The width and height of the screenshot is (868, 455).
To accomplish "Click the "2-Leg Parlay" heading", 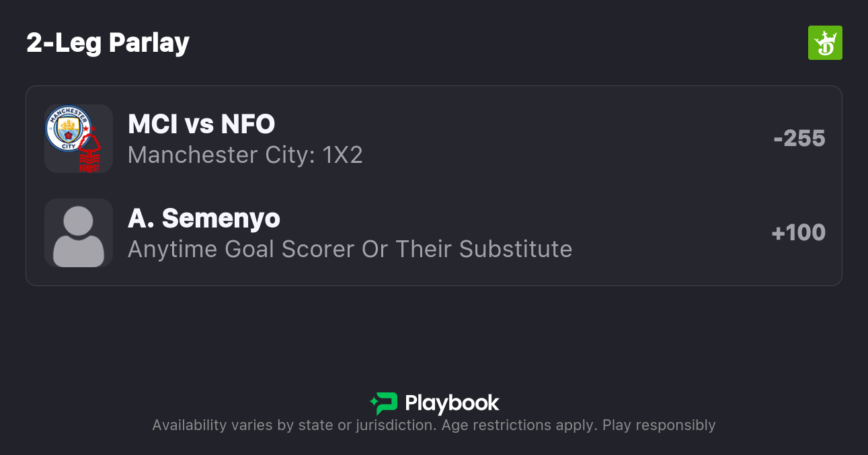I will 108,43.
